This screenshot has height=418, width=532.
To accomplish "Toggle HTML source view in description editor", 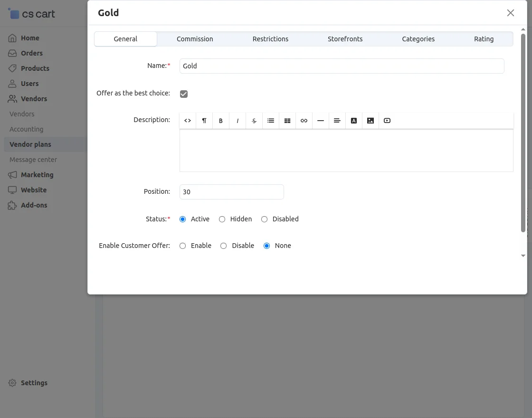I will [x=188, y=121].
